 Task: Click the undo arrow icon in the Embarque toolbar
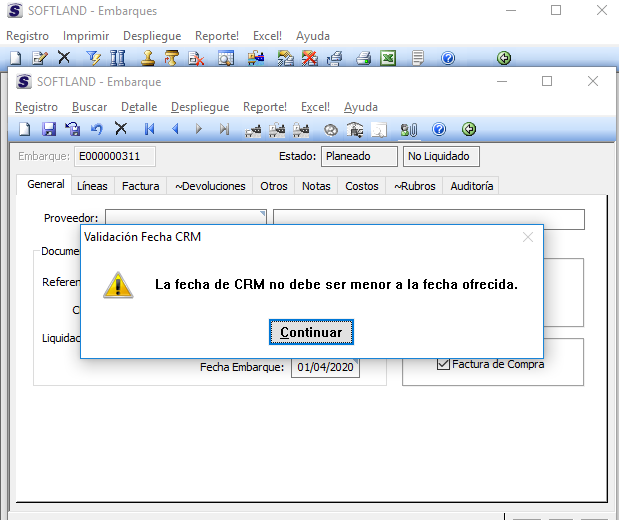(x=97, y=129)
